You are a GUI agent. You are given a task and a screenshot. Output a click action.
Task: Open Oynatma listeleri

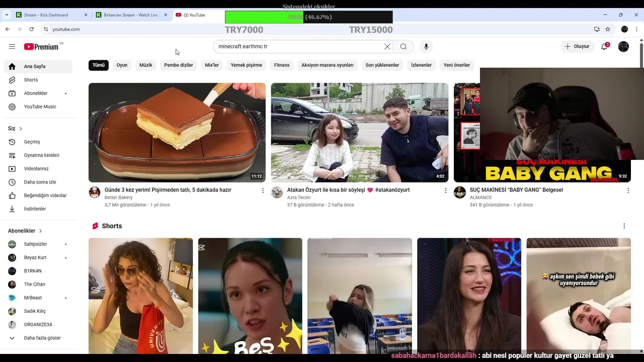click(x=38, y=155)
